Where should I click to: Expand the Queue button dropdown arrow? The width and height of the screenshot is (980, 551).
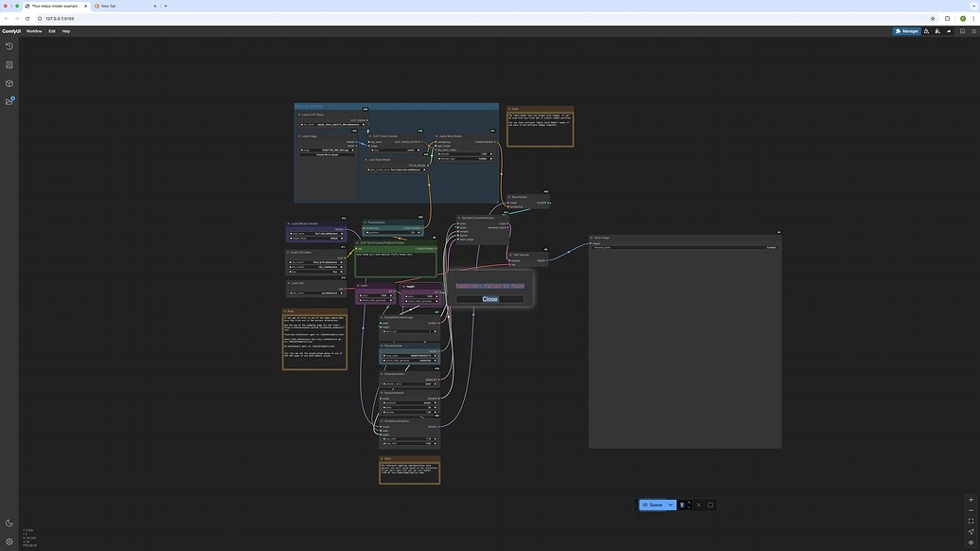[x=670, y=505]
